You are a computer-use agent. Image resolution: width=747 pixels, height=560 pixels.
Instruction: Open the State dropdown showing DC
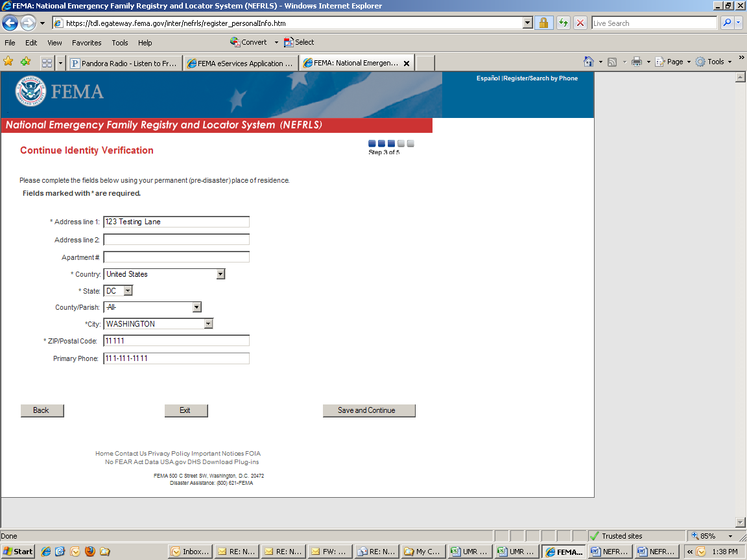pyautogui.click(x=118, y=290)
